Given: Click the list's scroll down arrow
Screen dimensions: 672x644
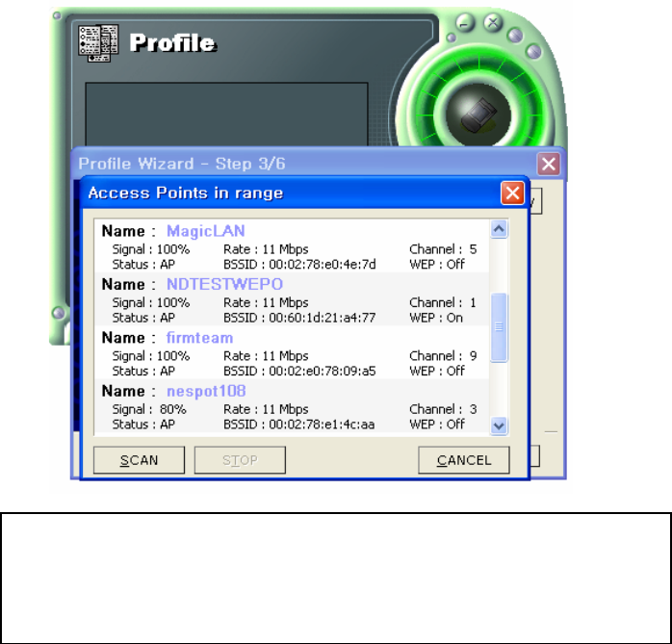Looking at the screenshot, I should click(499, 425).
